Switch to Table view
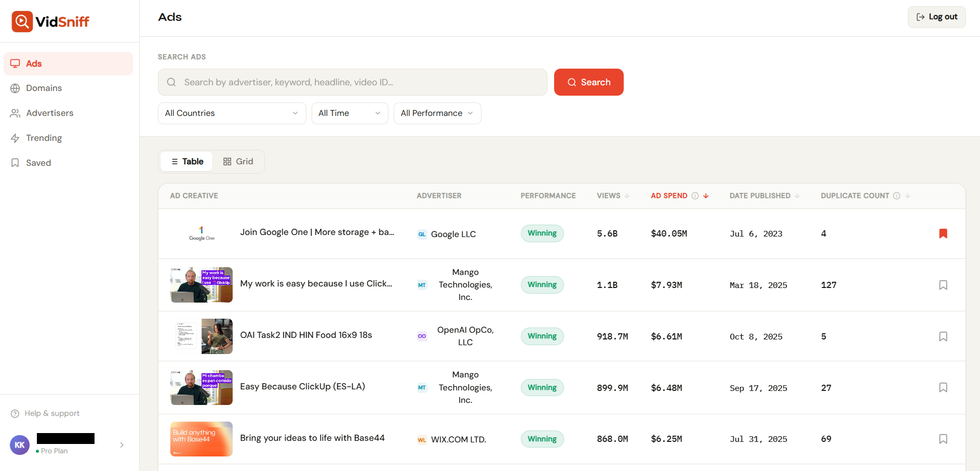Image resolution: width=980 pixels, height=471 pixels. pyautogui.click(x=187, y=162)
